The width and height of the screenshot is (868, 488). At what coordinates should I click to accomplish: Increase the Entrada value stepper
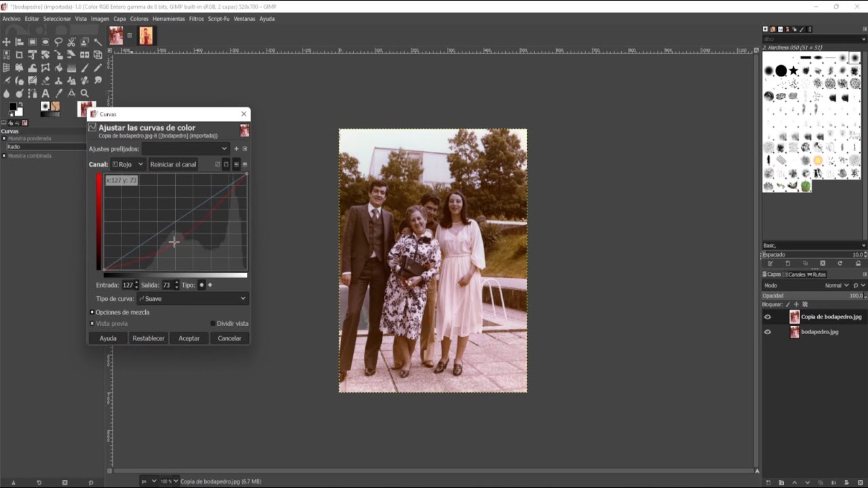[136, 282]
